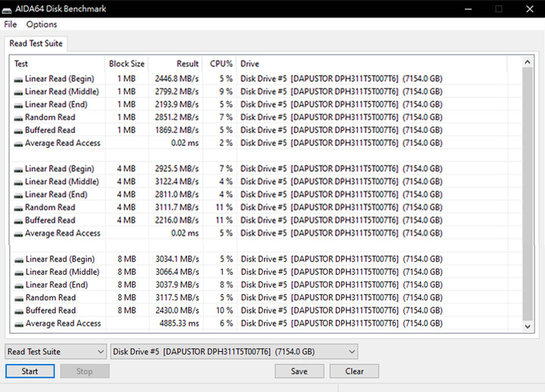Click the disk icon for 1 MB Linear Read (Middle)
545x392 pixels.
pyautogui.click(x=18, y=93)
